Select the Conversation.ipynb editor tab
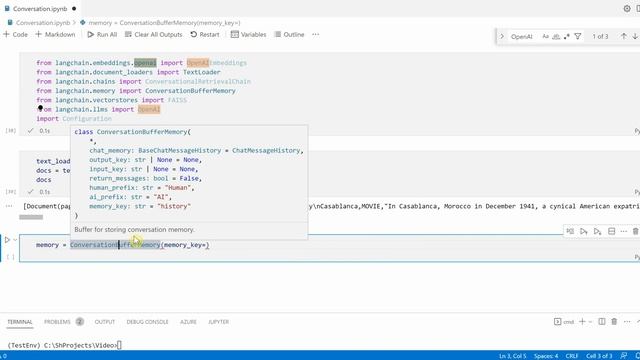The width and height of the screenshot is (640, 360). click(x=40, y=9)
